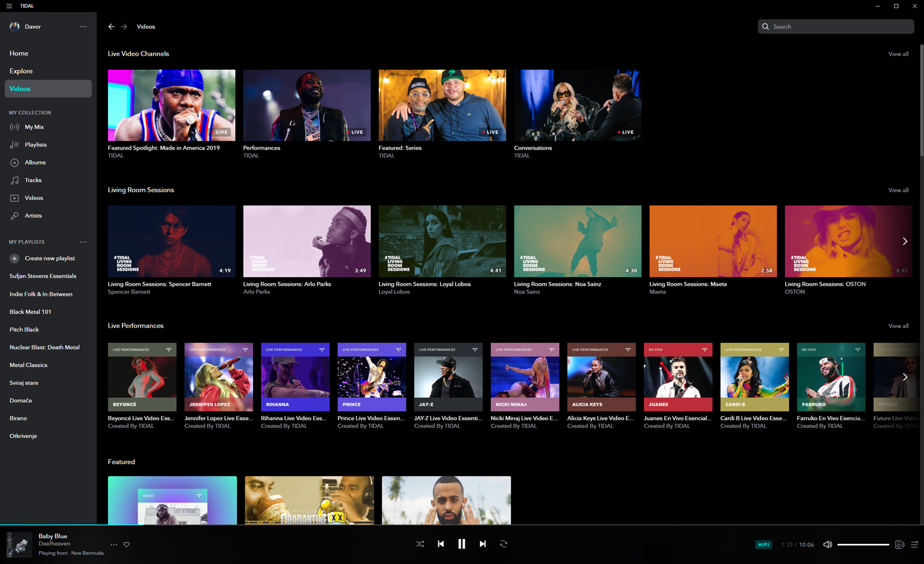Open Cardi B Live Video Essentials playlist

[x=755, y=377]
